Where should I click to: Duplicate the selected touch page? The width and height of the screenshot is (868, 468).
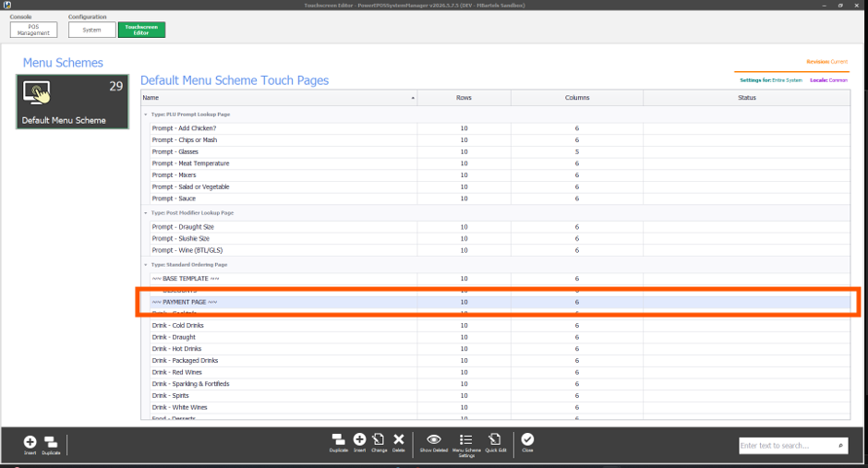(338, 440)
